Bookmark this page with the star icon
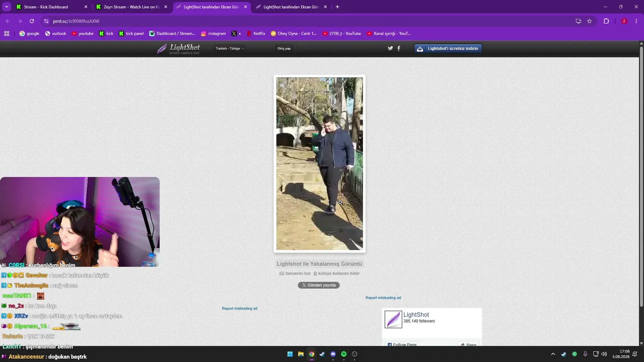This screenshot has height=362, width=644. pyautogui.click(x=589, y=21)
